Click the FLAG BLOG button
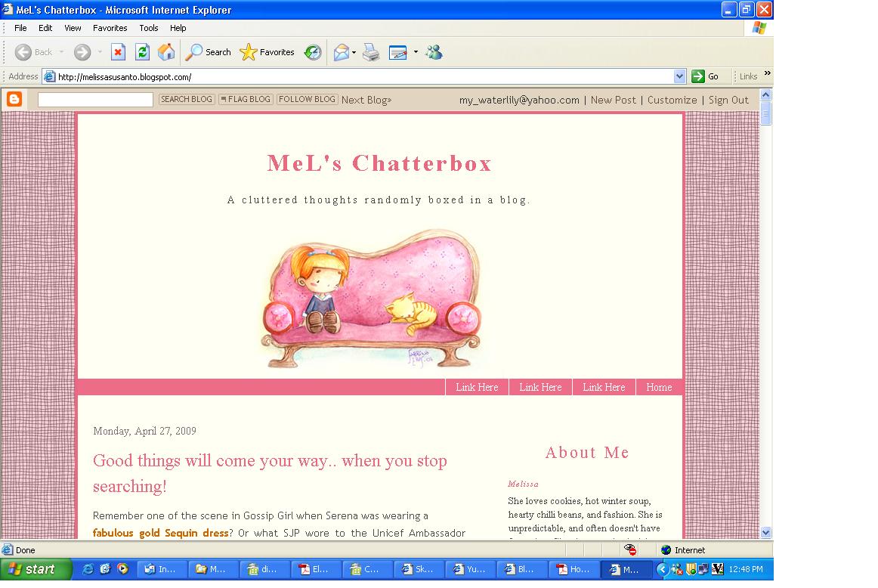The height and width of the screenshot is (588, 878). tap(246, 99)
